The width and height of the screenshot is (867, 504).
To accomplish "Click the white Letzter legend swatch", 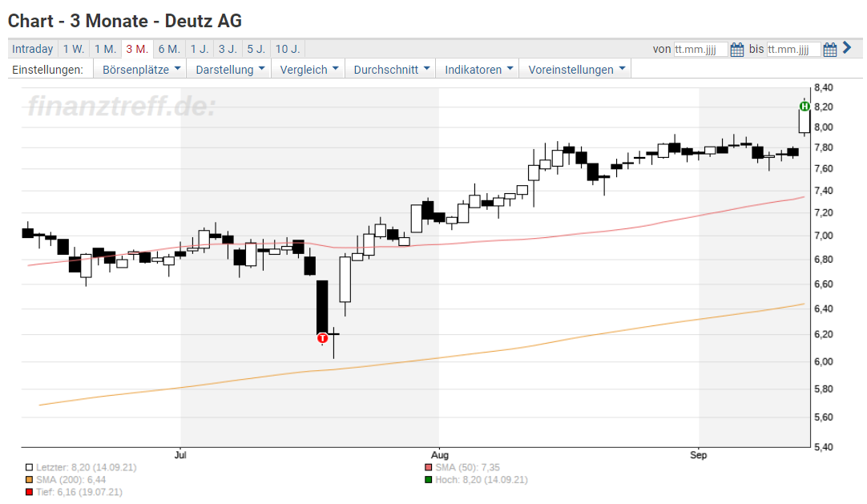I will (x=30, y=467).
